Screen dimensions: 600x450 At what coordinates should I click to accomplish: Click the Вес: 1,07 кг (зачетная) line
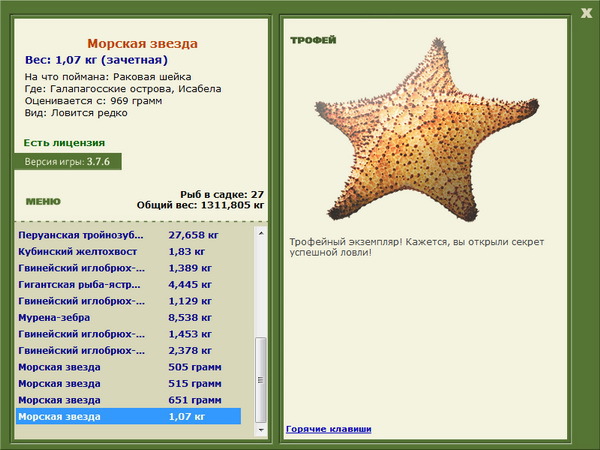pos(96,60)
